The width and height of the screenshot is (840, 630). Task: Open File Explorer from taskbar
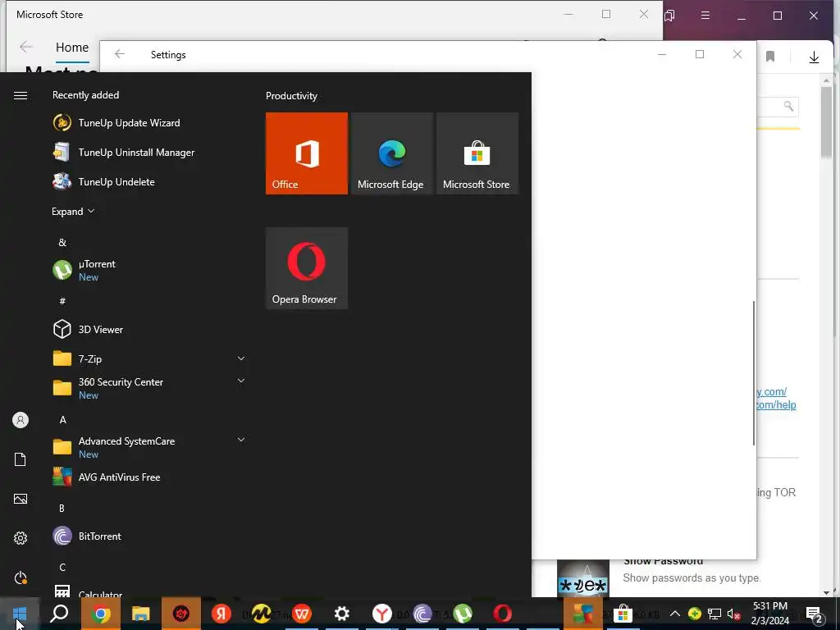point(140,614)
